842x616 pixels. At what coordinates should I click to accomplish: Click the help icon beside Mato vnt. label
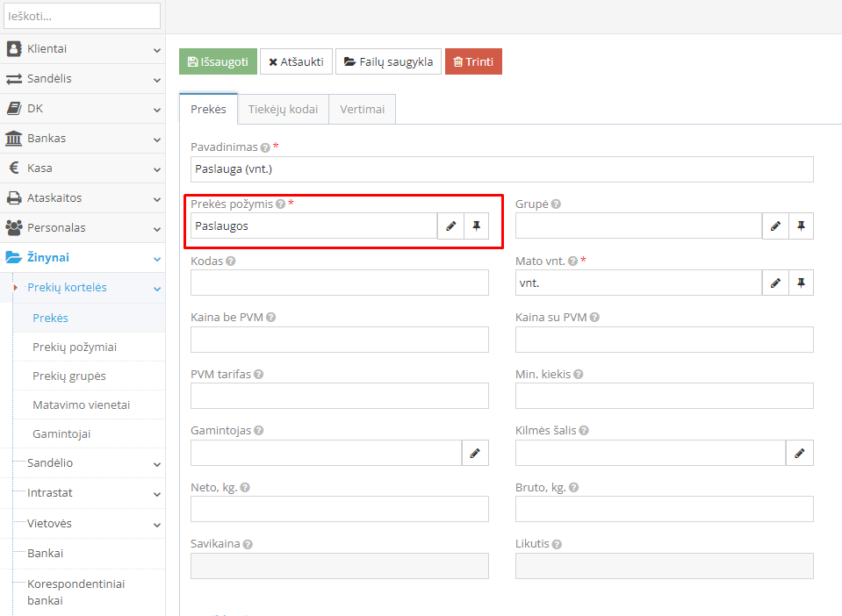tap(573, 261)
